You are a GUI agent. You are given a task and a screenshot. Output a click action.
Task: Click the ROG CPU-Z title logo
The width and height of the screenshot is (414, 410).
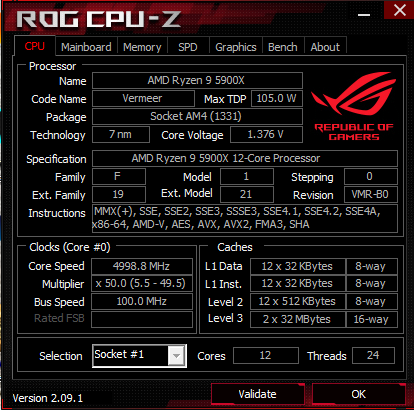pos(98,19)
